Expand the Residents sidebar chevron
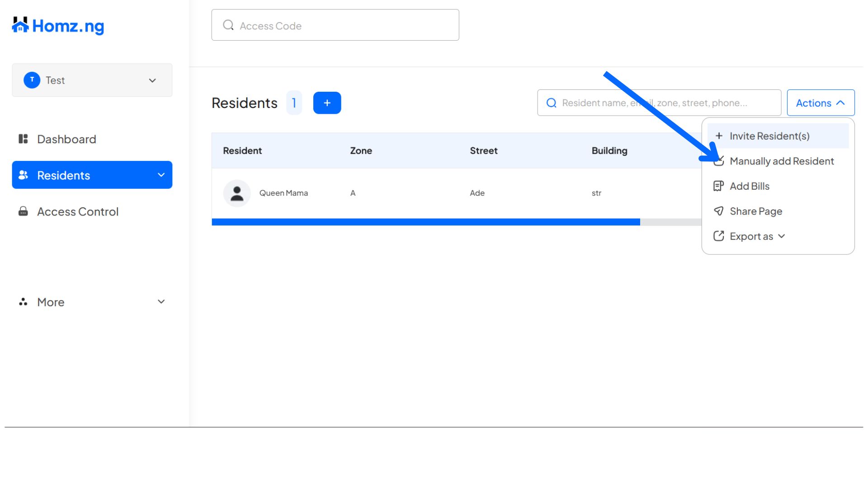This screenshot has height=488, width=868. 161,175
